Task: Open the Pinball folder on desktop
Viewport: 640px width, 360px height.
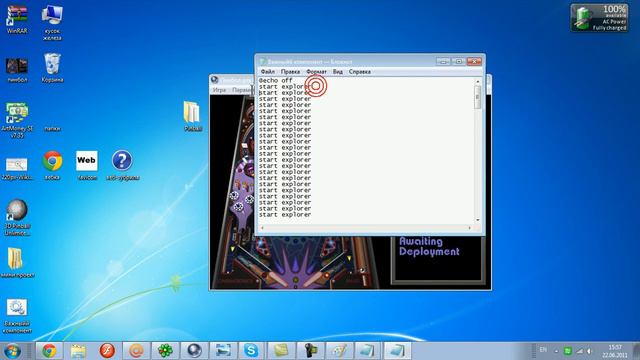Action: click(192, 116)
